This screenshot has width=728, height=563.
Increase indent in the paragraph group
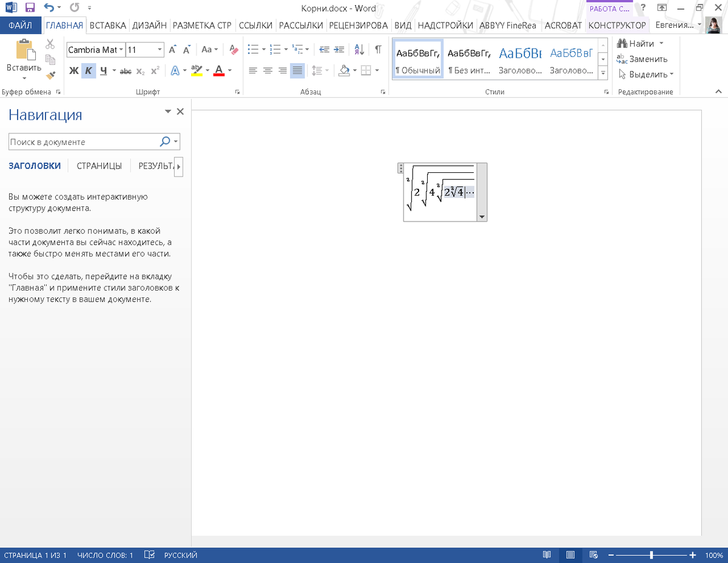pos(339,50)
